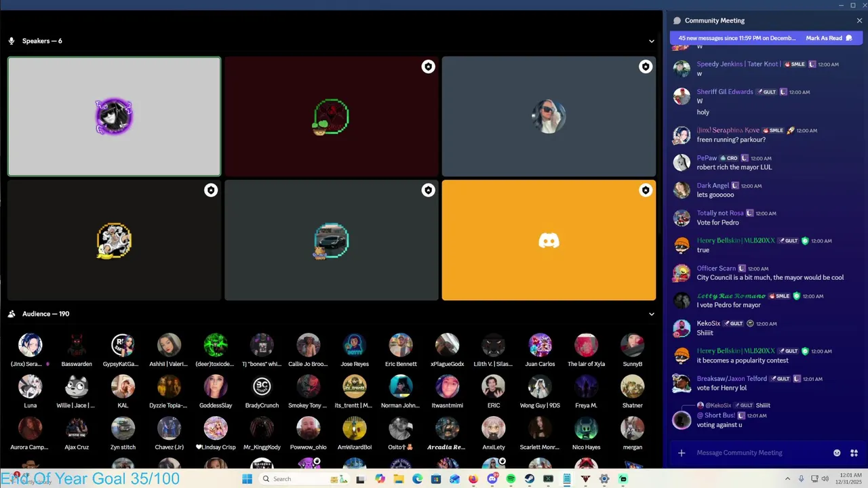Open Spotify from the taskbar
Viewport: 868px width, 488px height.
click(x=511, y=479)
